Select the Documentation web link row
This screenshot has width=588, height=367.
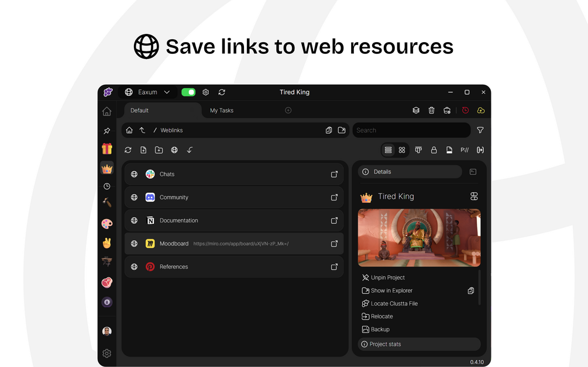point(234,220)
